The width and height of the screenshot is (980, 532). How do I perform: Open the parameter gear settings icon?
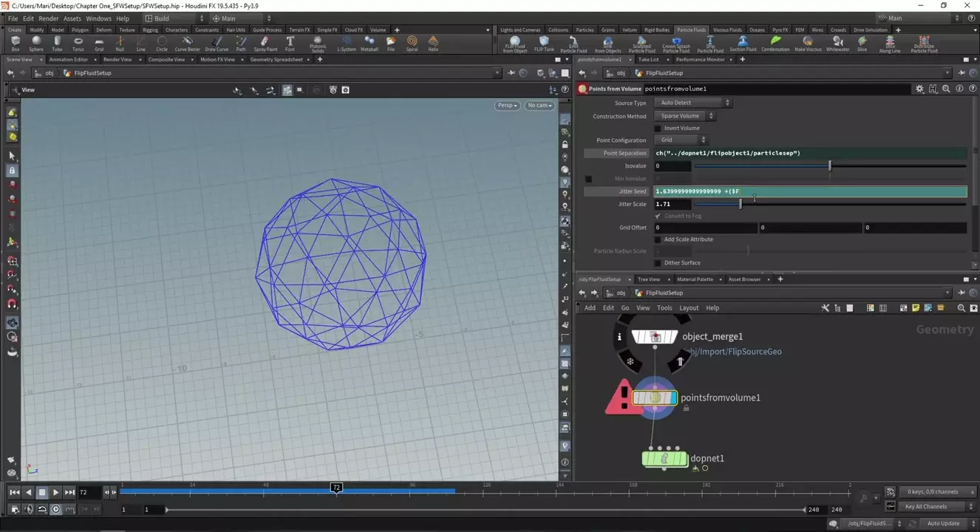(919, 89)
